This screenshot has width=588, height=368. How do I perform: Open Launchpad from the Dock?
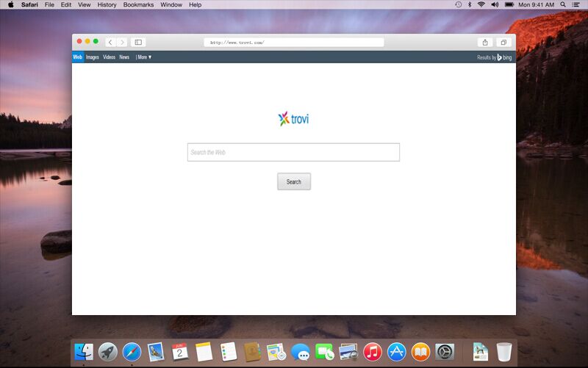pyautogui.click(x=108, y=352)
